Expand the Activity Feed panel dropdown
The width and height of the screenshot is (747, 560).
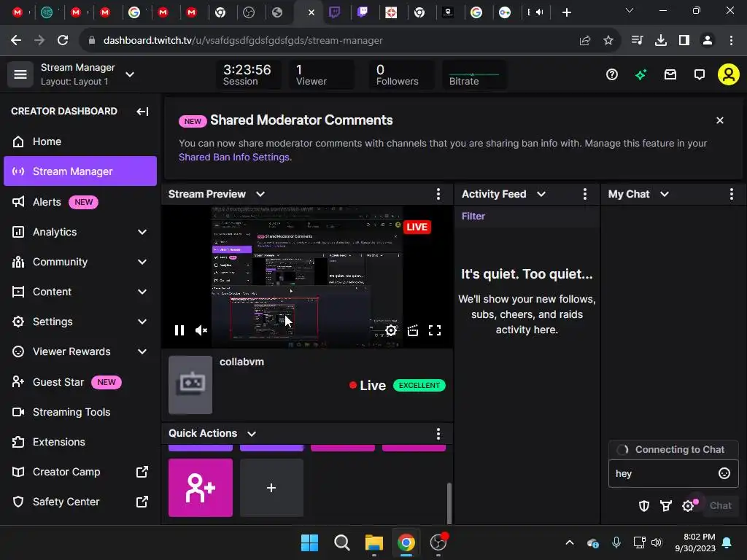pyautogui.click(x=541, y=194)
